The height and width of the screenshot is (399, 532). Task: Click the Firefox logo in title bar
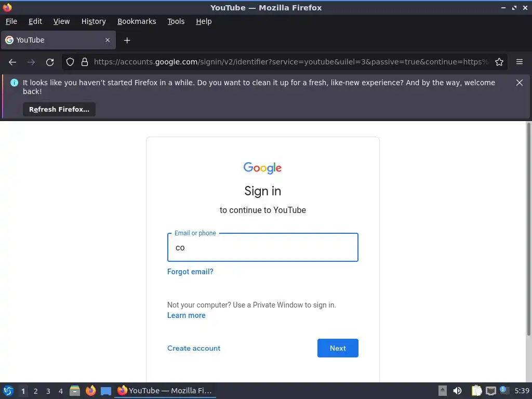point(7,7)
